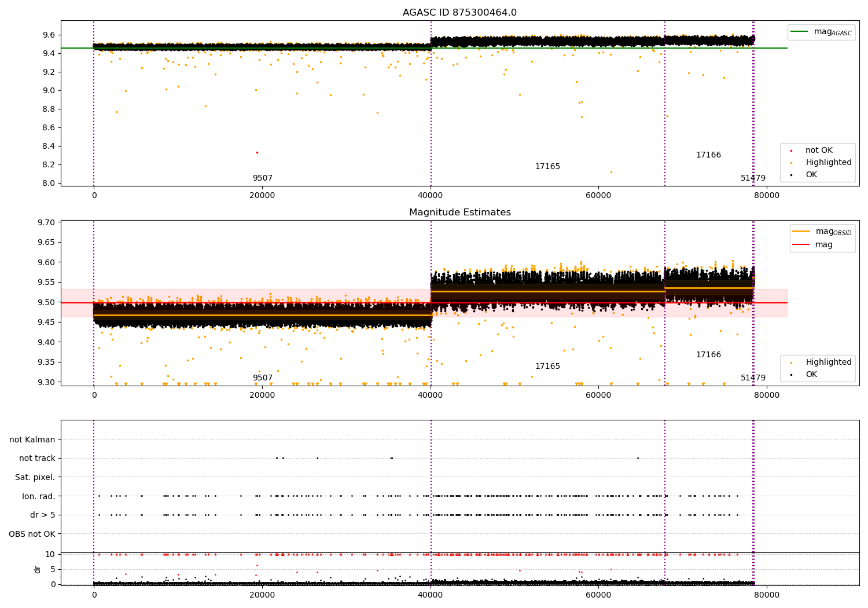
Task: Click obsid label 51479 in top panel
Action: tap(753, 178)
